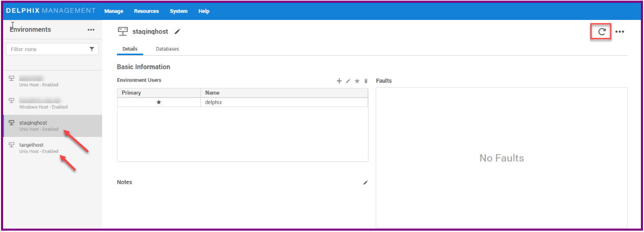This screenshot has height=232, width=644.
Task: Open the environments filter dropdown
Action: click(x=91, y=50)
